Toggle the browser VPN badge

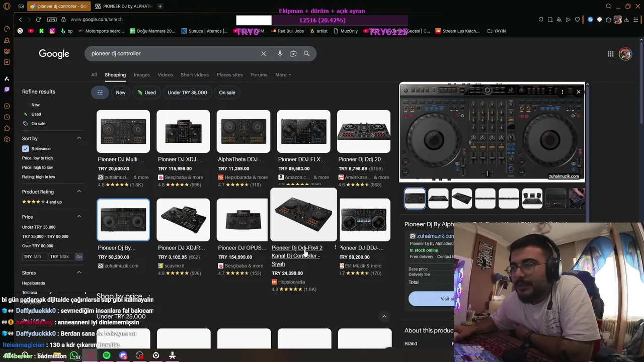[x=52, y=20]
